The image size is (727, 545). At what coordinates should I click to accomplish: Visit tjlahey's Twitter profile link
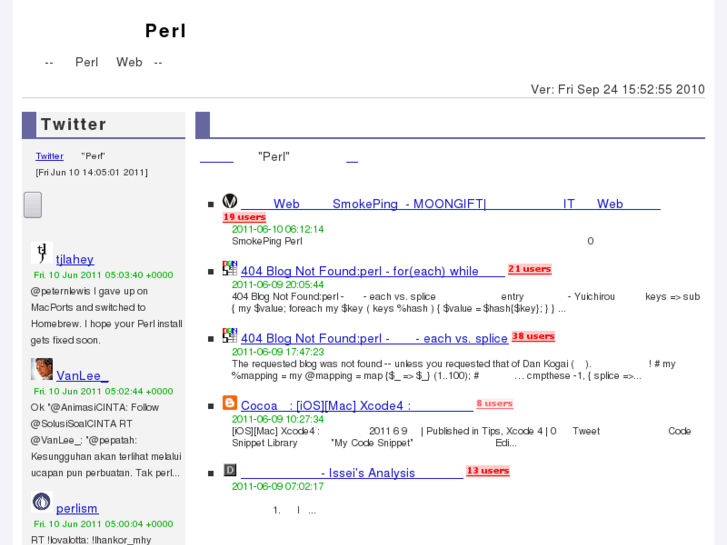point(75,260)
